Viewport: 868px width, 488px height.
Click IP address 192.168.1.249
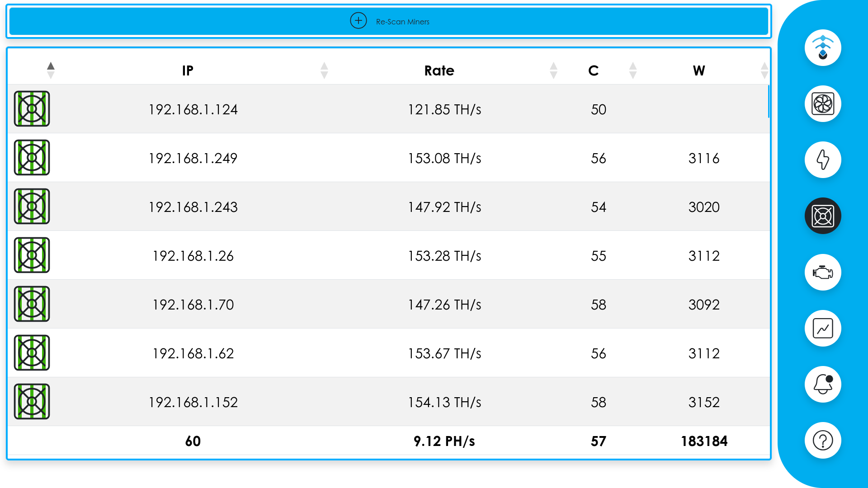click(x=193, y=158)
